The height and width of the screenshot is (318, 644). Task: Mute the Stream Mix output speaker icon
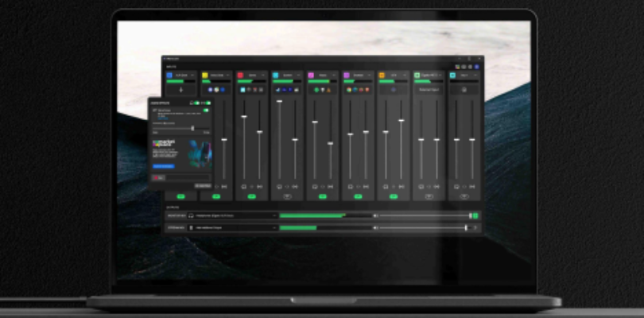(x=374, y=228)
